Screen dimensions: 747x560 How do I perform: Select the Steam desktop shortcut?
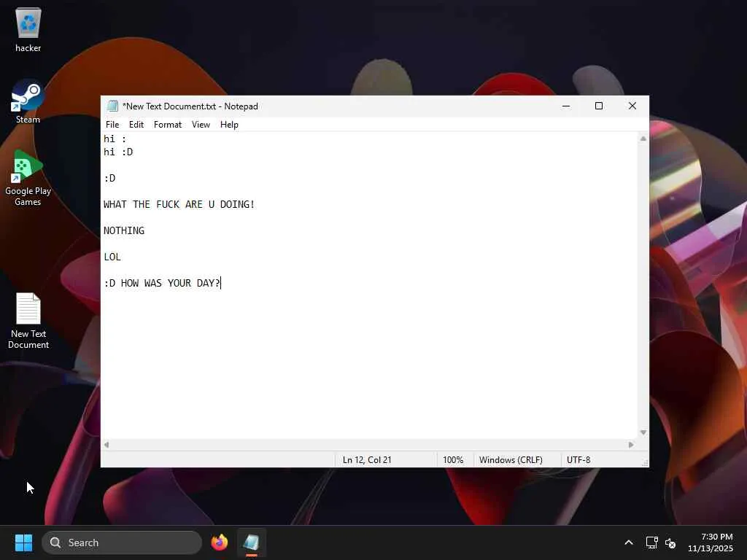coord(28,102)
